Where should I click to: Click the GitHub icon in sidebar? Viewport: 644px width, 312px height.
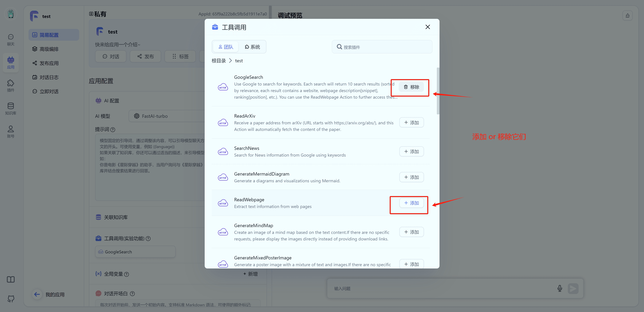(x=11, y=299)
